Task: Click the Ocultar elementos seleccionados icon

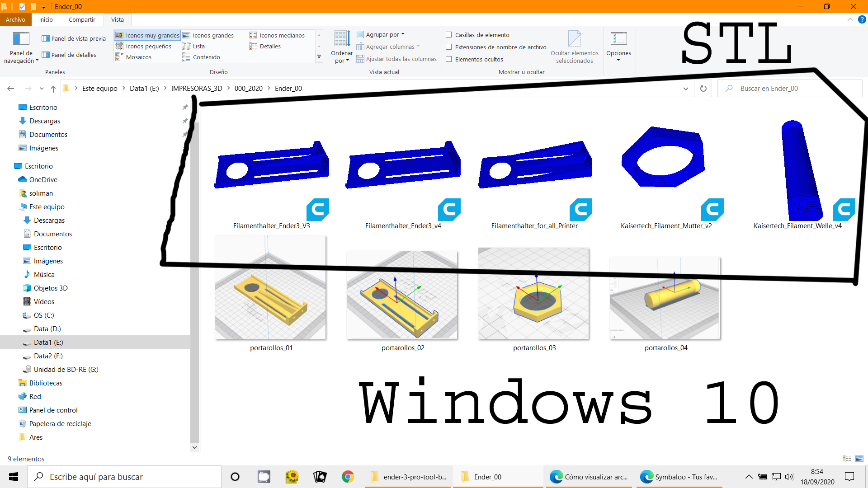Action: click(x=574, y=39)
